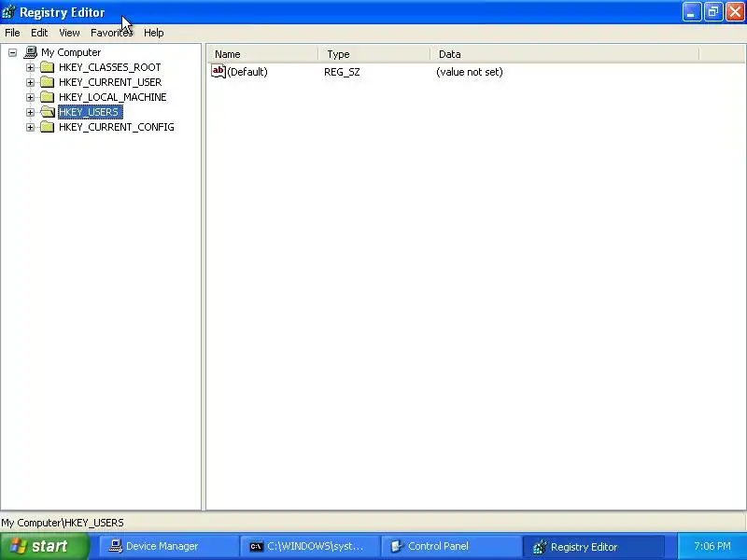This screenshot has width=747, height=560.
Task: Click the string value icon beside (Default)
Action: [218, 72]
